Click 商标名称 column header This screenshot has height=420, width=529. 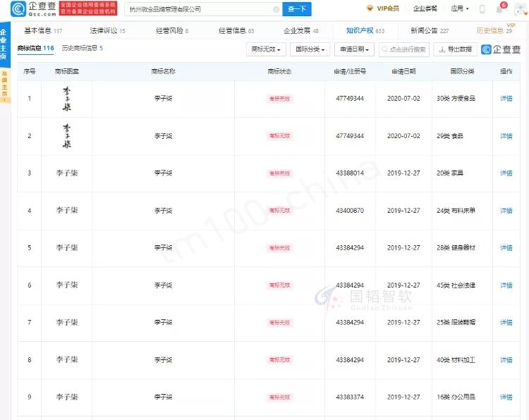164,71
